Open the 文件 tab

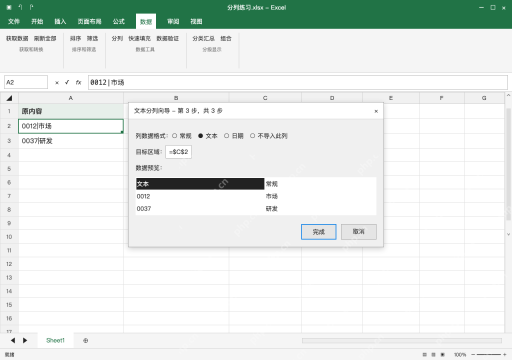click(x=14, y=22)
